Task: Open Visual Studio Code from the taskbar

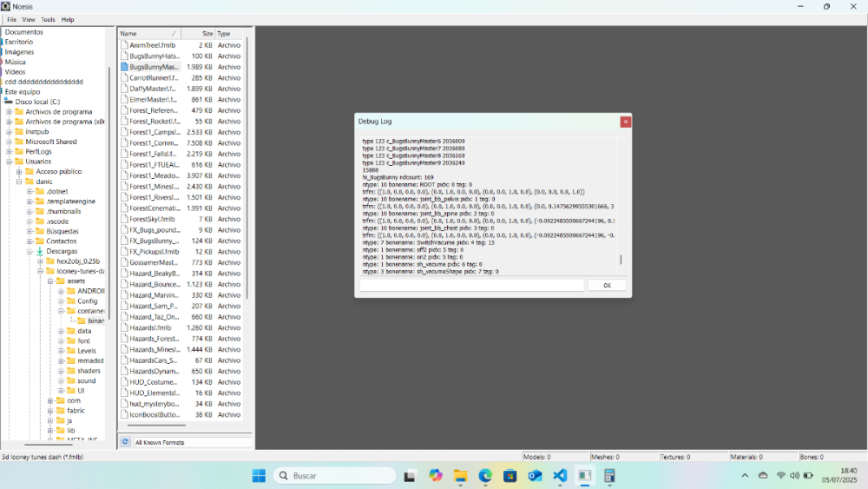Action: pyautogui.click(x=559, y=475)
